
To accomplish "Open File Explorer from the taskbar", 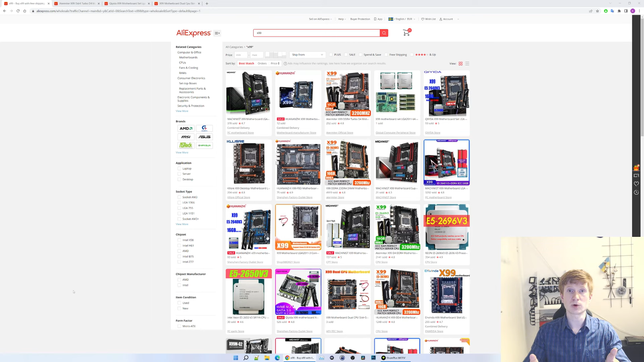I will pos(267,358).
